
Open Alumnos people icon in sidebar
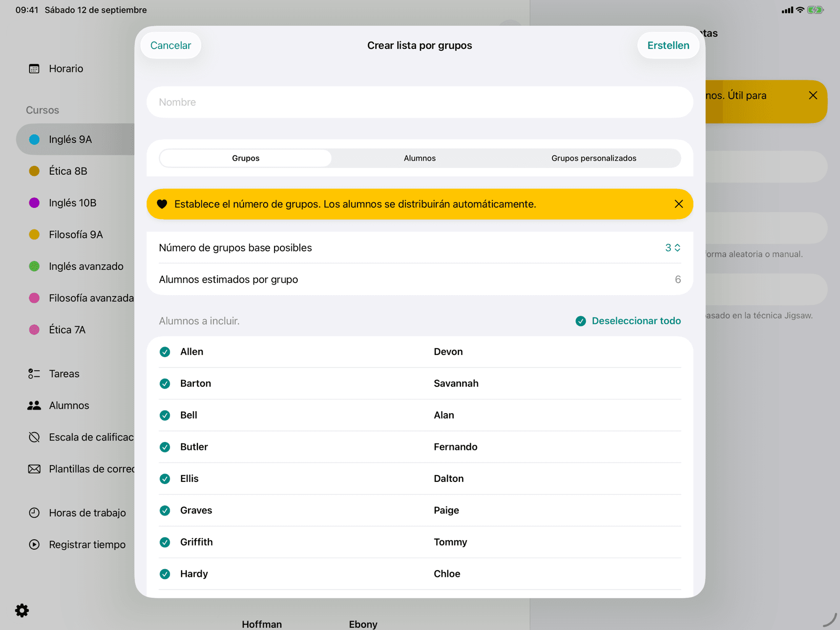tap(34, 405)
